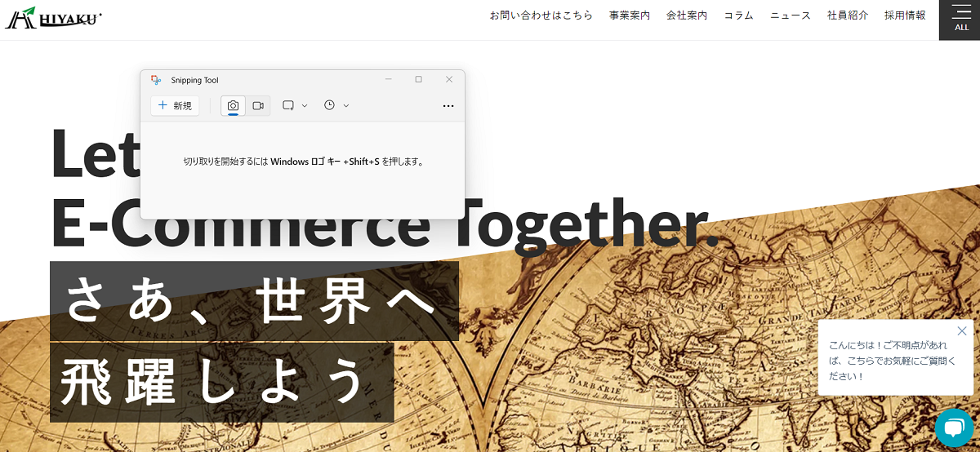Maximize the Snipping Tool window
The width and height of the screenshot is (980, 452).
pyautogui.click(x=418, y=79)
